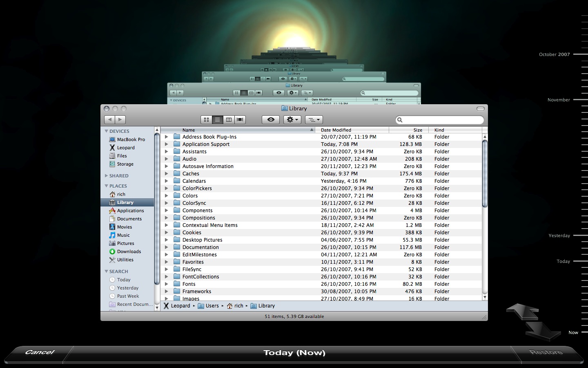Viewport: 588px width, 368px height.
Task: Click the Quick Look eye icon
Action: click(271, 120)
